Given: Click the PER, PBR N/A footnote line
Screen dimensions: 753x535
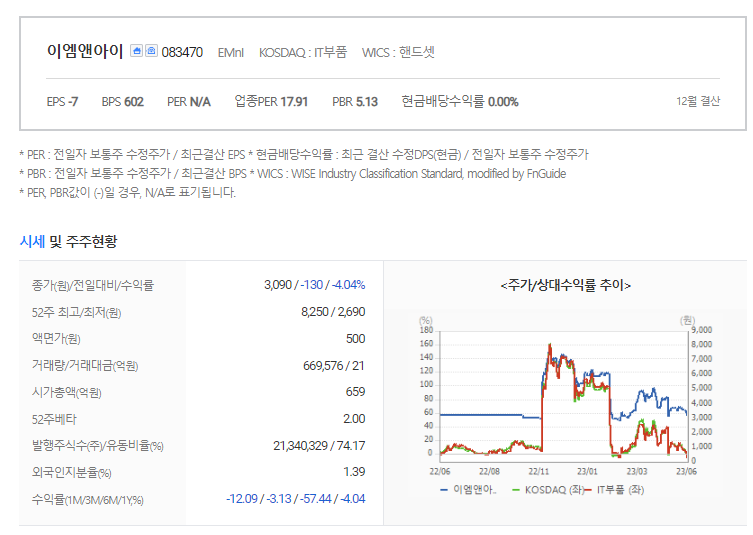Looking at the screenshot, I should [x=128, y=193].
